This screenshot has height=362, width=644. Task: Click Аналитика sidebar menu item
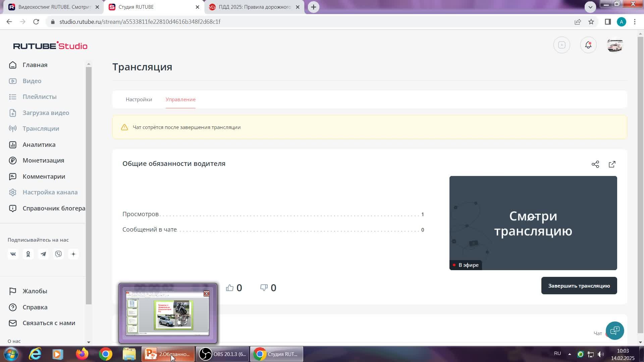(39, 144)
